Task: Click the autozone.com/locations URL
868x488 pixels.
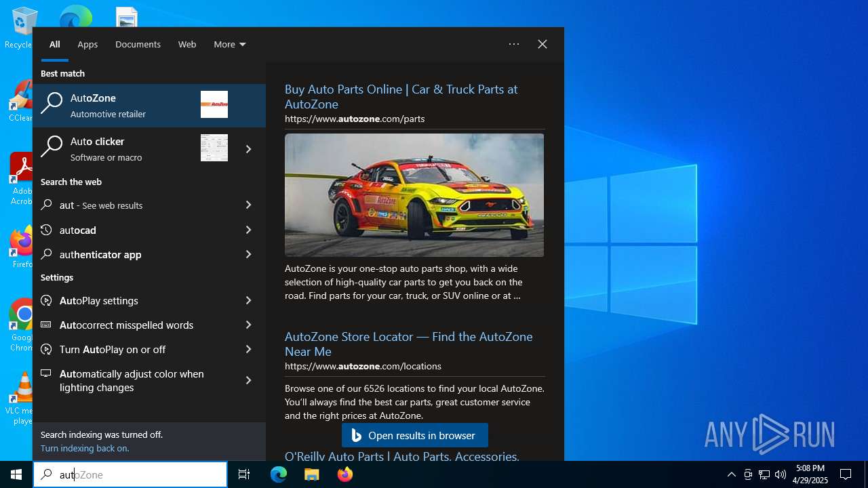Action: point(363,366)
